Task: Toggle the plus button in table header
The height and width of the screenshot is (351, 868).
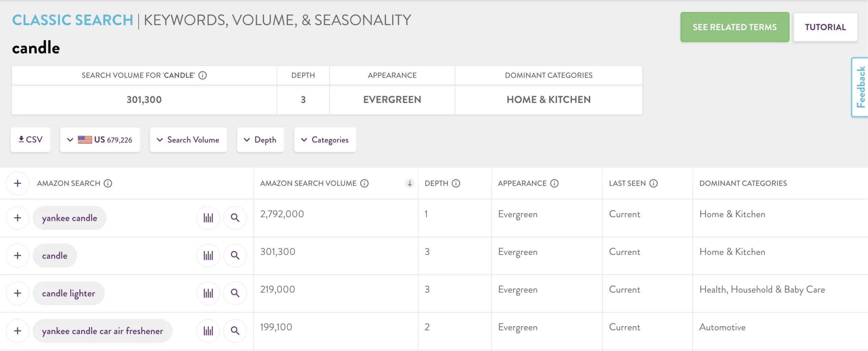Action: coord(18,183)
